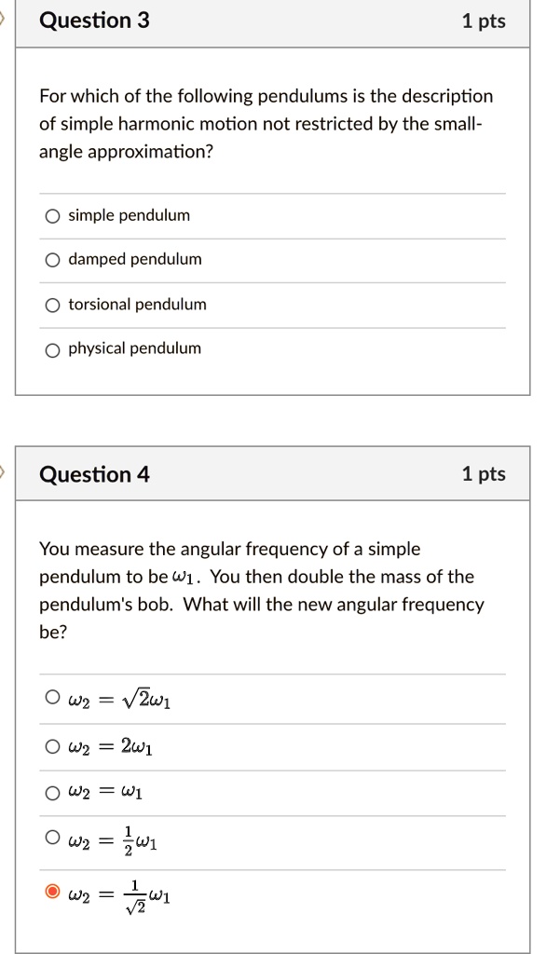The image size is (560, 954).
Task: Select the damped pendulum answer option
Action: pos(52,259)
